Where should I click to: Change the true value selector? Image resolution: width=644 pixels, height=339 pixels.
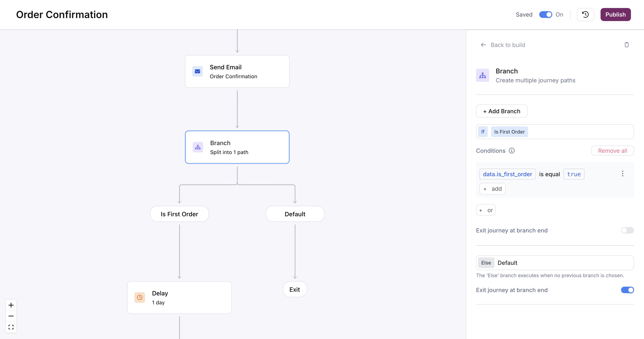tap(574, 174)
